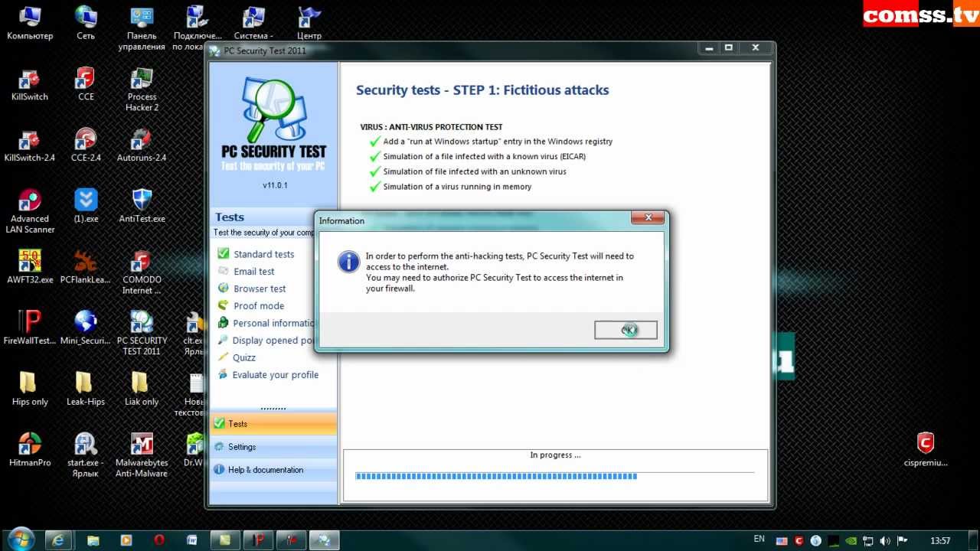Image resolution: width=980 pixels, height=551 pixels.
Task: Click the volume icon in the system tray
Action: [886, 540]
